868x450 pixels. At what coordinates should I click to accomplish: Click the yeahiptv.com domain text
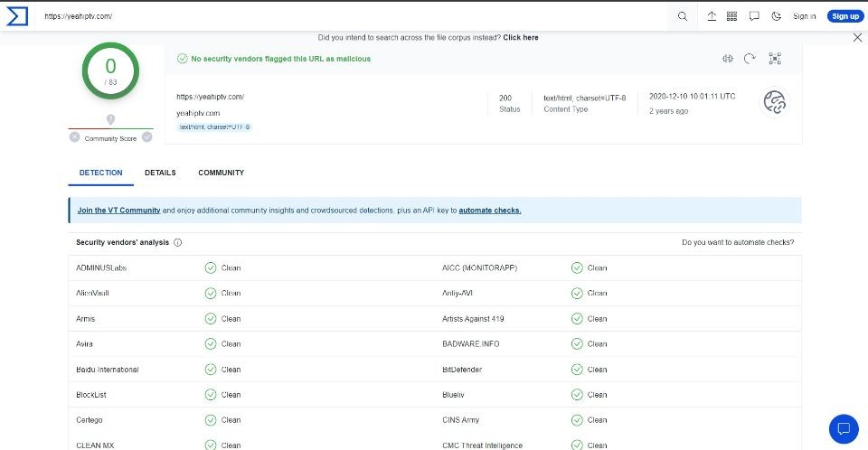[198, 114]
